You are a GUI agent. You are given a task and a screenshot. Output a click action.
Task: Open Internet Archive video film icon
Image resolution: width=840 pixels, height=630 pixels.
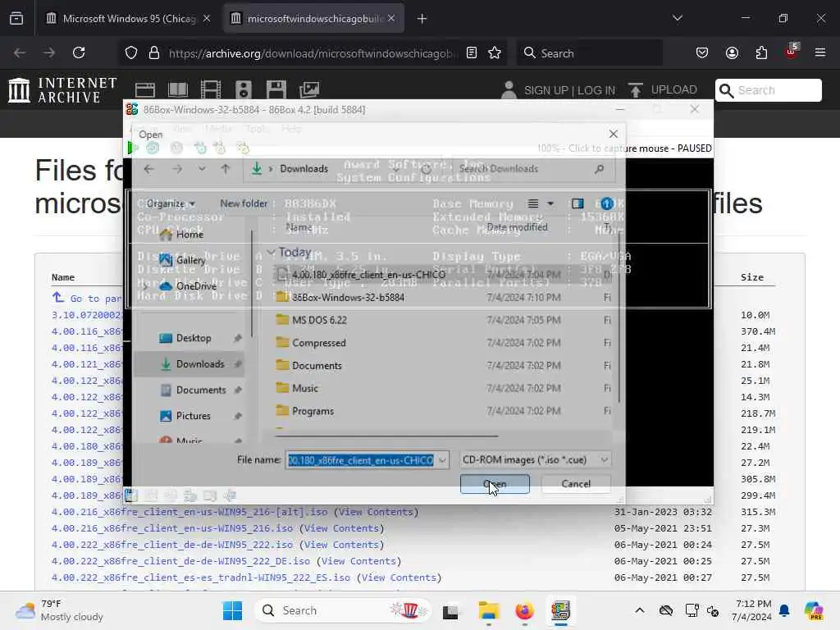point(211,90)
